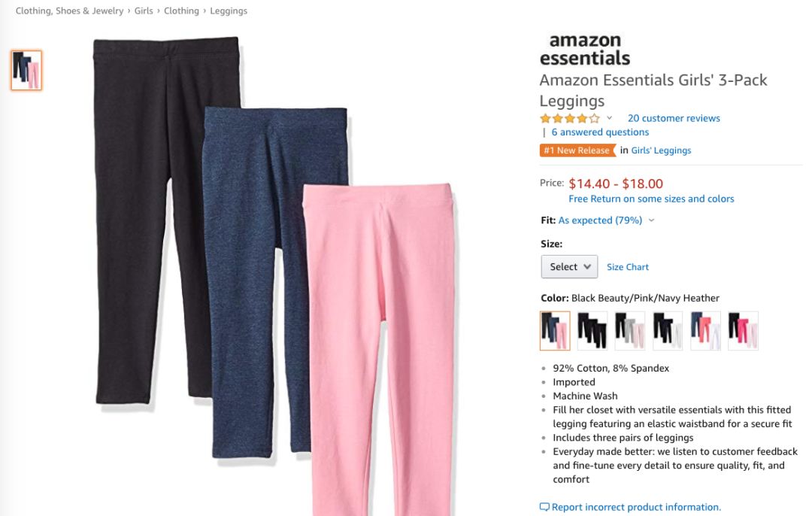Screen dimensions: 812x516
Task: Expand the star rating breakdown arrow
Action: pyautogui.click(x=610, y=118)
